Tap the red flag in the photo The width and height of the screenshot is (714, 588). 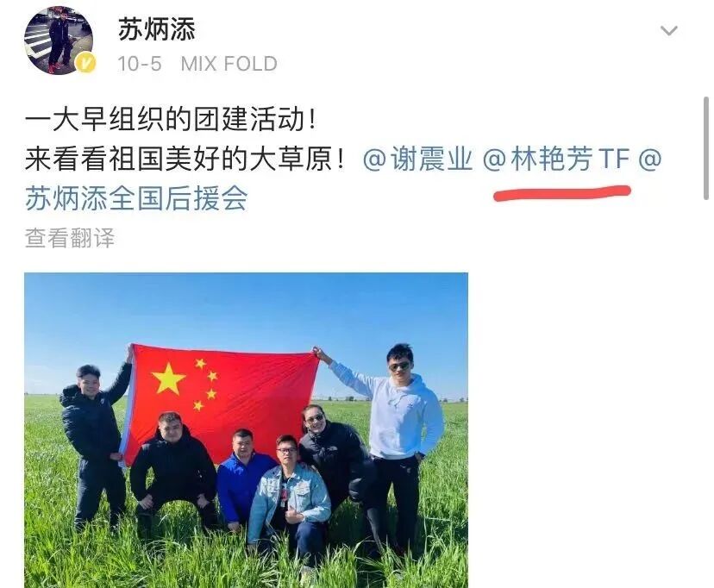tap(222, 401)
